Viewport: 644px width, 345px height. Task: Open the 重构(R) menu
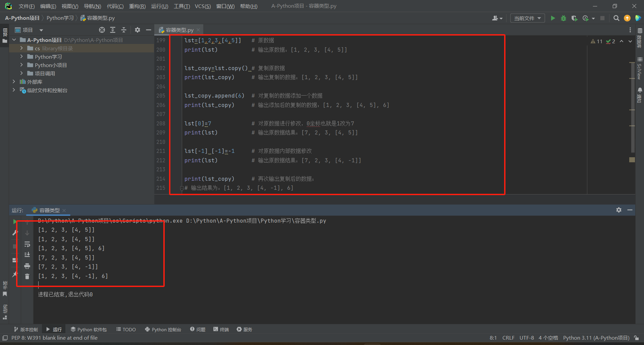coord(137,6)
